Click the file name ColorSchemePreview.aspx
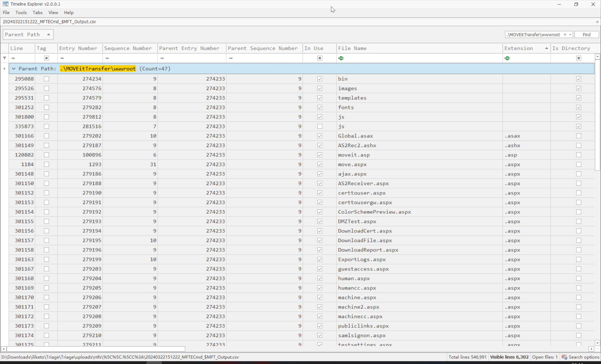 (374, 212)
